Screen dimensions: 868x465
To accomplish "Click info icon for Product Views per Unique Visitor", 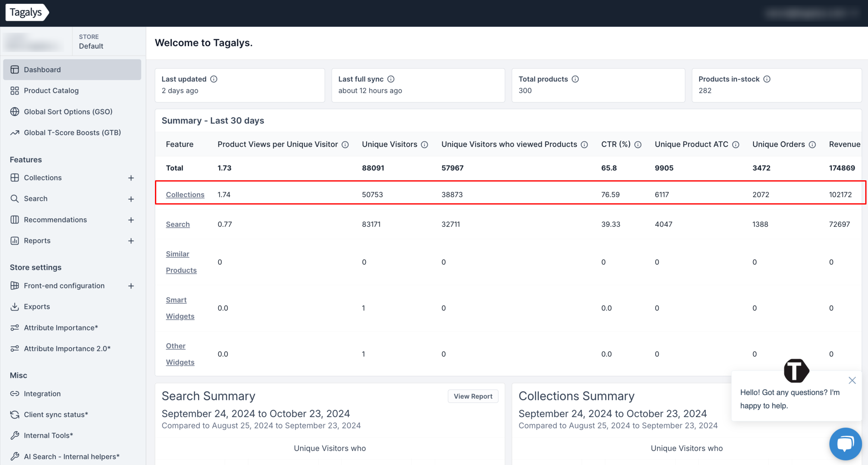I will [345, 145].
